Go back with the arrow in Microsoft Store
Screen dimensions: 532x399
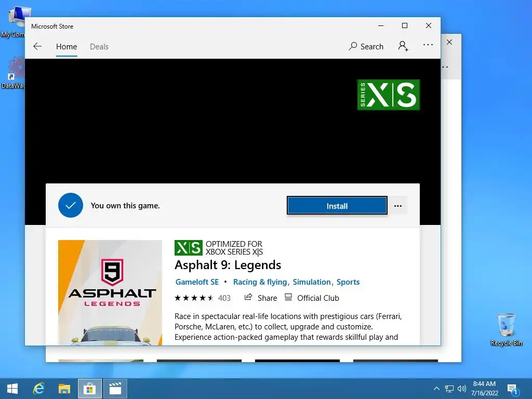point(37,46)
